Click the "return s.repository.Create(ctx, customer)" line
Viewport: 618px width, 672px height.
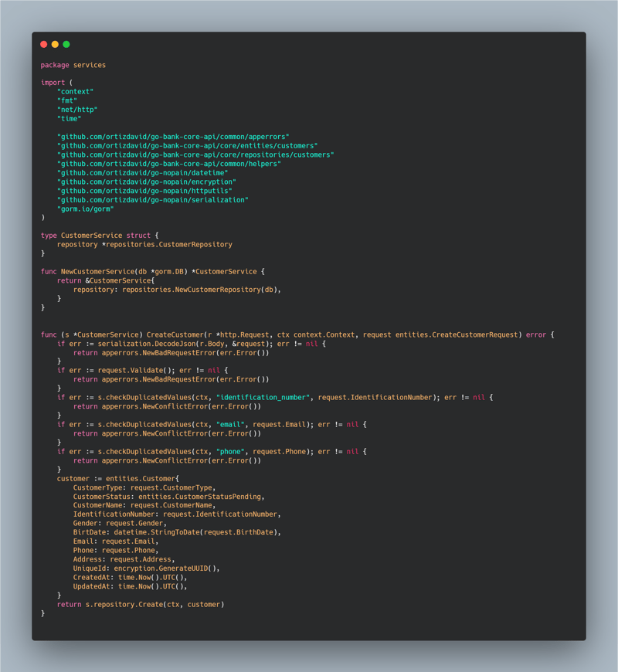[x=141, y=605]
